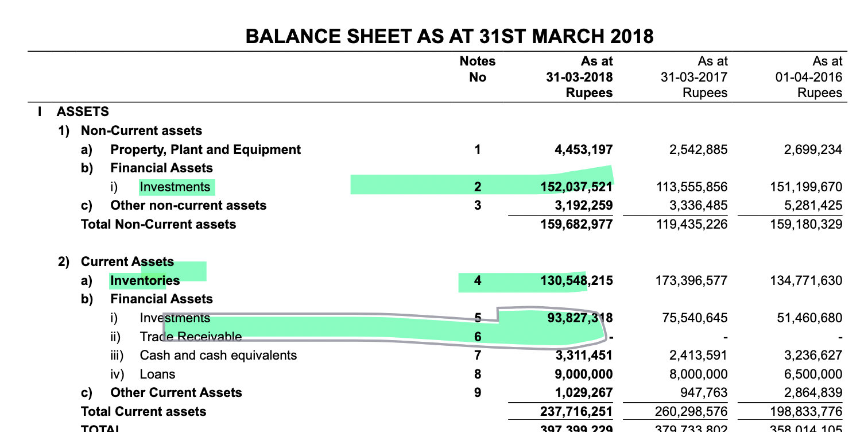The height and width of the screenshot is (432, 868).
Task: Select value 93,827,318
Action: (x=581, y=318)
